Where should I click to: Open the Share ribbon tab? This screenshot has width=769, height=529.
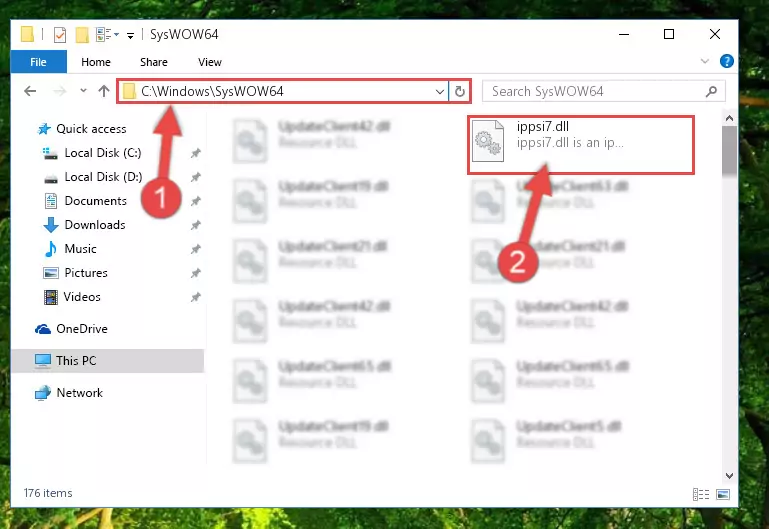[x=154, y=62]
